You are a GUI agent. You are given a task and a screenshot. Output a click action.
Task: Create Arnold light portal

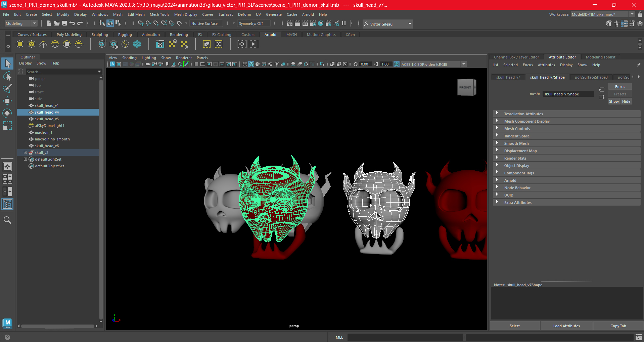(67, 44)
